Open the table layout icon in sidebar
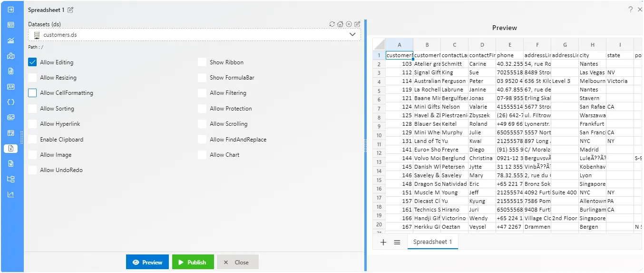The image size is (644, 273). point(11,133)
